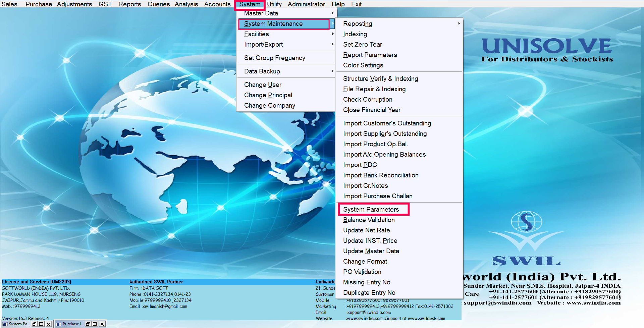Image resolution: width=644 pixels, height=328 pixels.
Task: Run Structure Verify & Indexing
Action: [399, 79]
